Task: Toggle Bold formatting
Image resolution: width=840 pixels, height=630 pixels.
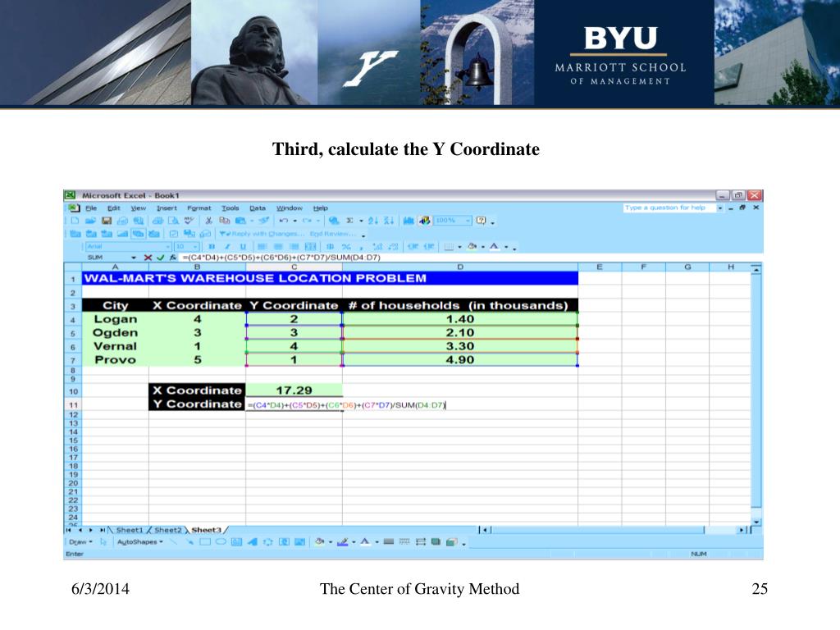Action: click(x=212, y=247)
